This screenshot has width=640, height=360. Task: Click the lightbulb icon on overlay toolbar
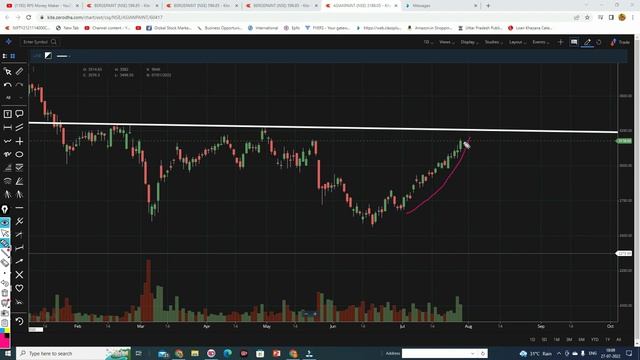click(4, 209)
